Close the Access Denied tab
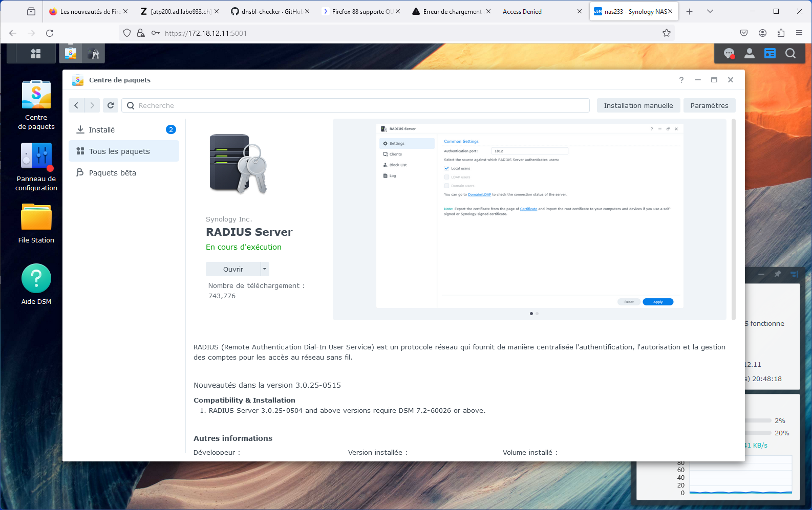Image resolution: width=812 pixels, height=510 pixels. point(580,11)
